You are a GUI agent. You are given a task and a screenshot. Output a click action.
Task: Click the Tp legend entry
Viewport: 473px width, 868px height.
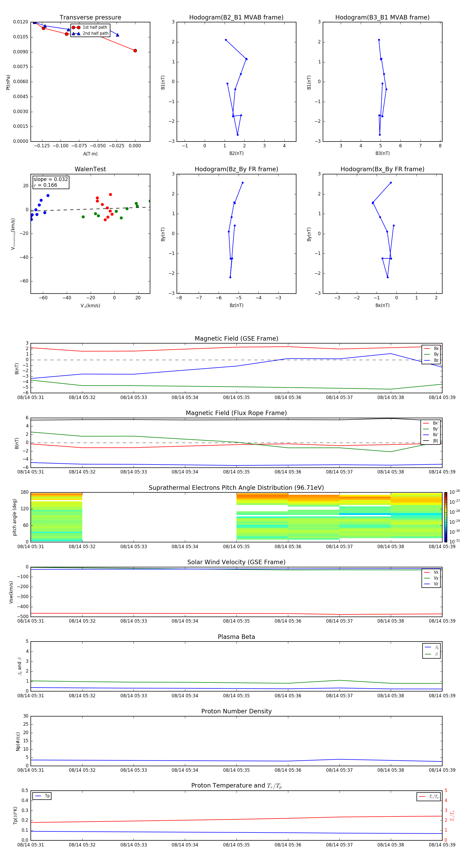(x=42, y=796)
